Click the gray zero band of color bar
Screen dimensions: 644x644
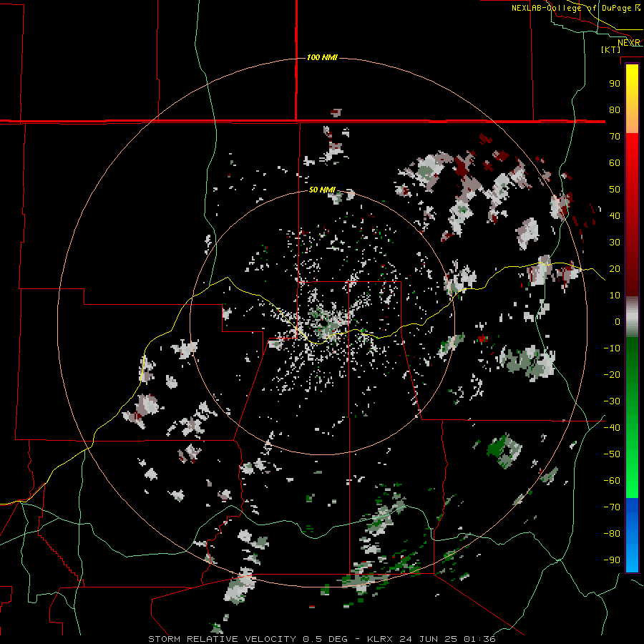pyautogui.click(x=632, y=317)
